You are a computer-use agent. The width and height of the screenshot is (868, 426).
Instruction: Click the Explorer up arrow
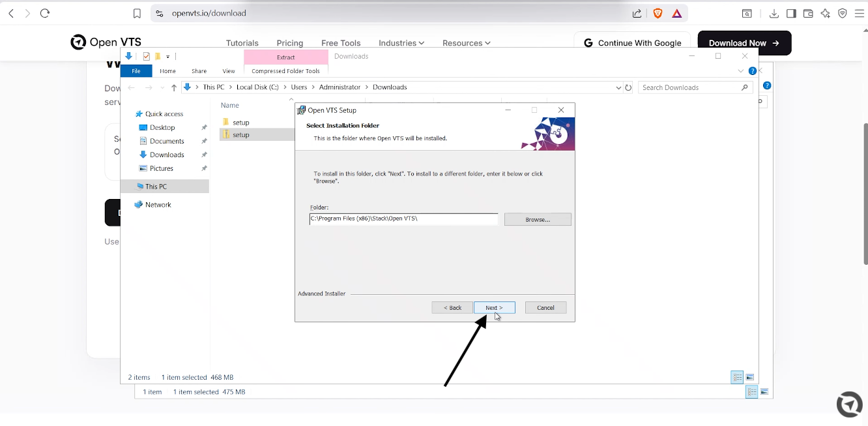tap(174, 87)
